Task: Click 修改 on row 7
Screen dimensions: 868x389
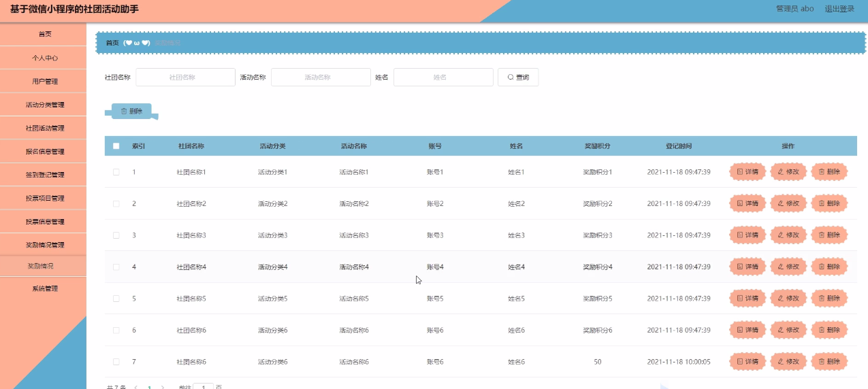Action: [788, 362]
